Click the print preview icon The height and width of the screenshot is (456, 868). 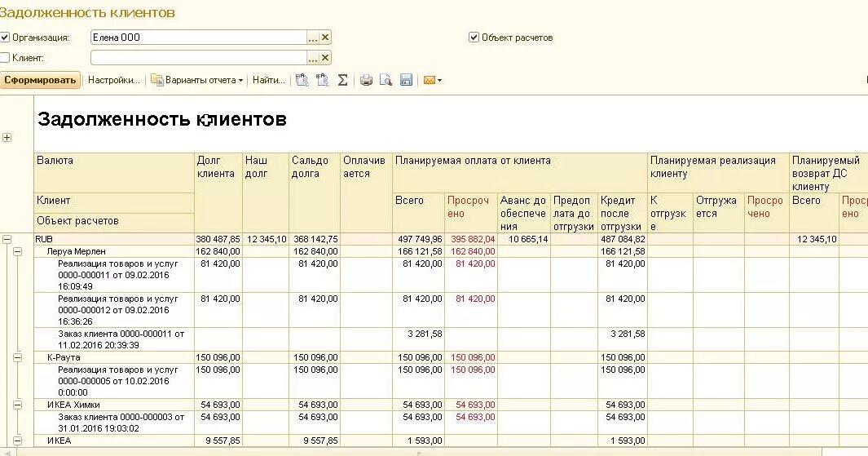click(x=386, y=80)
